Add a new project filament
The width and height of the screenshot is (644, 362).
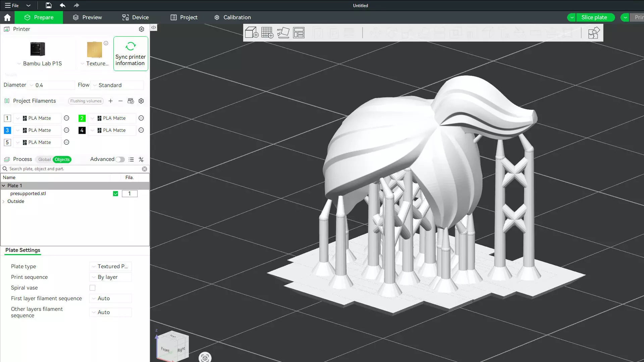(x=110, y=101)
